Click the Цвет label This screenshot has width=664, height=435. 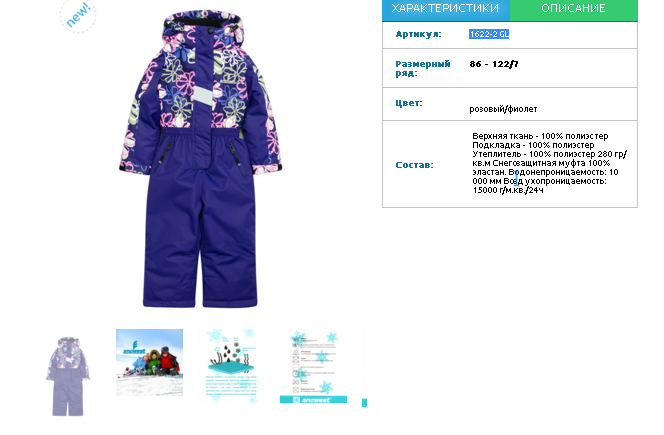409,103
